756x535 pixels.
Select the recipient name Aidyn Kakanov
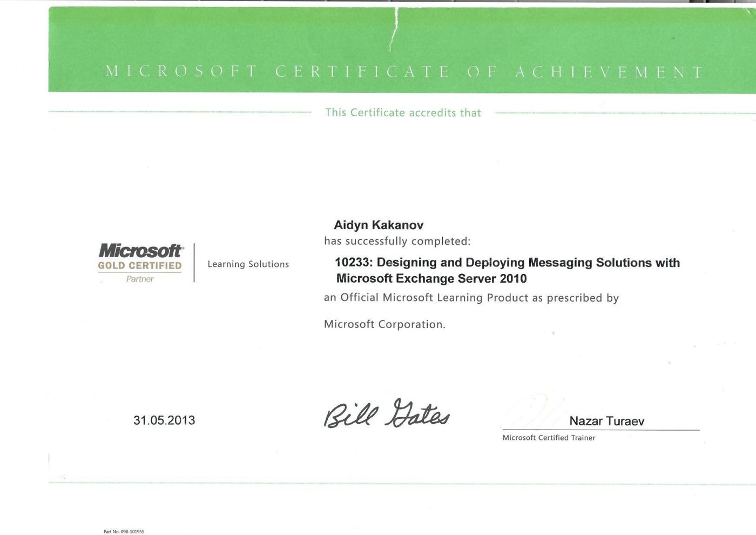379,225
